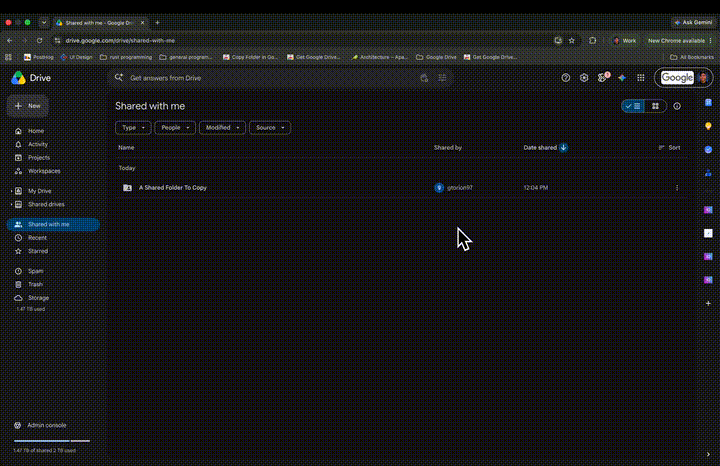The image size is (720, 466).
Task: Click the Get add-ons plus icon
Action: 708,303
